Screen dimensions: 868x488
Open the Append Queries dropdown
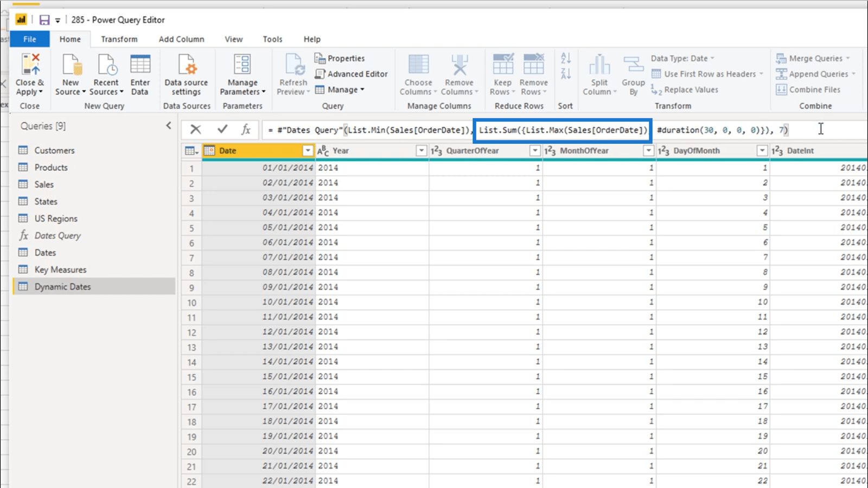(853, 74)
